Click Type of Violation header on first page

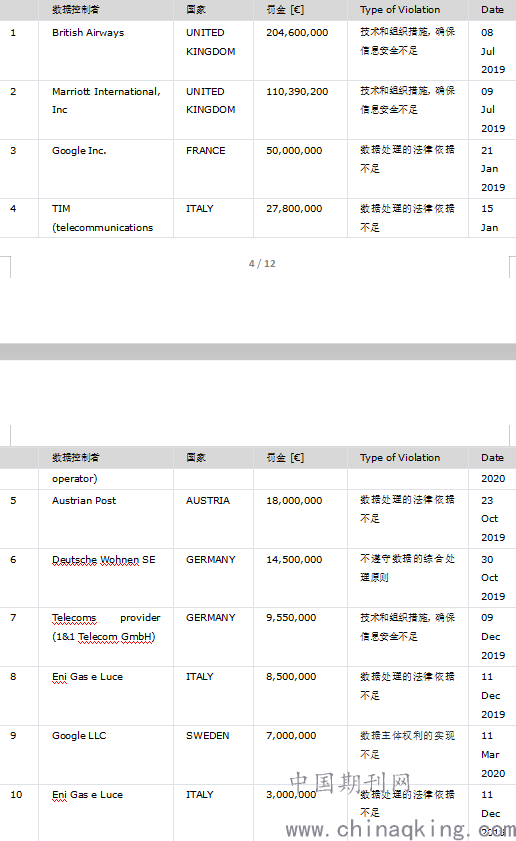coord(400,10)
